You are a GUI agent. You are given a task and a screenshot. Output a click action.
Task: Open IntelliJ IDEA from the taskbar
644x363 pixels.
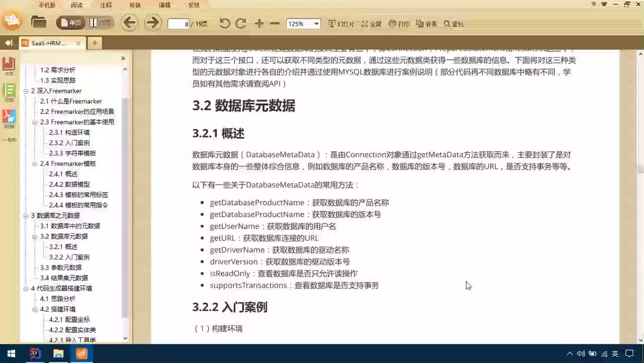pos(35,353)
